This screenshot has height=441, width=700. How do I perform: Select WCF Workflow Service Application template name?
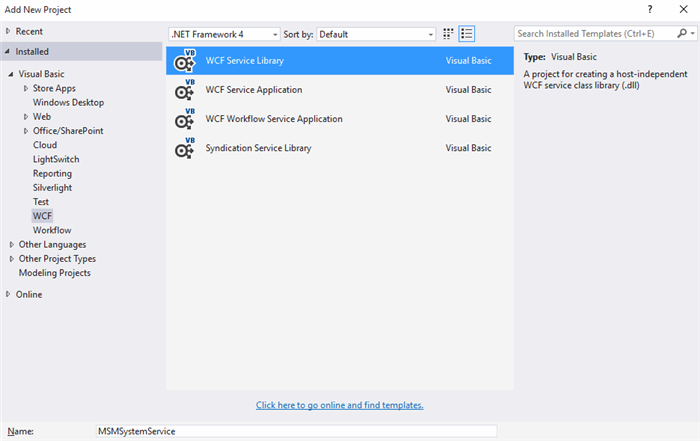pos(274,119)
